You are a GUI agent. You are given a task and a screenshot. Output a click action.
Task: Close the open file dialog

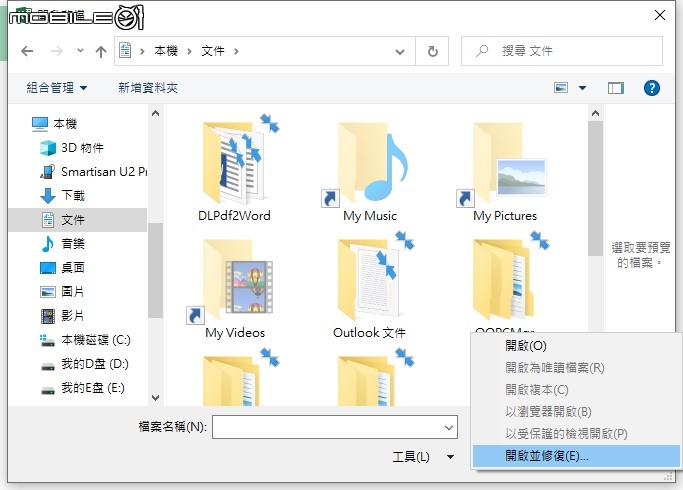tap(659, 15)
